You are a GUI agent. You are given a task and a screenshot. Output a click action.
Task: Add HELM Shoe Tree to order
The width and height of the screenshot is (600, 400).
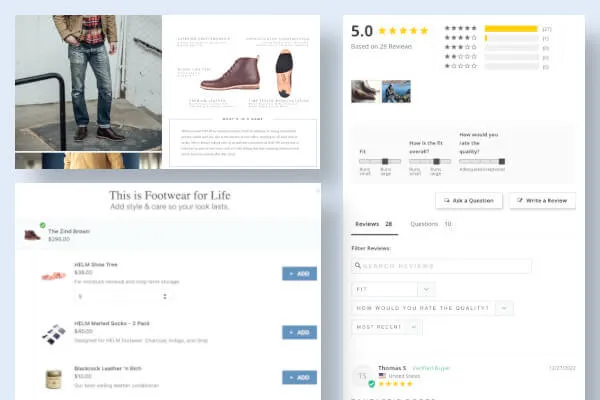click(299, 274)
